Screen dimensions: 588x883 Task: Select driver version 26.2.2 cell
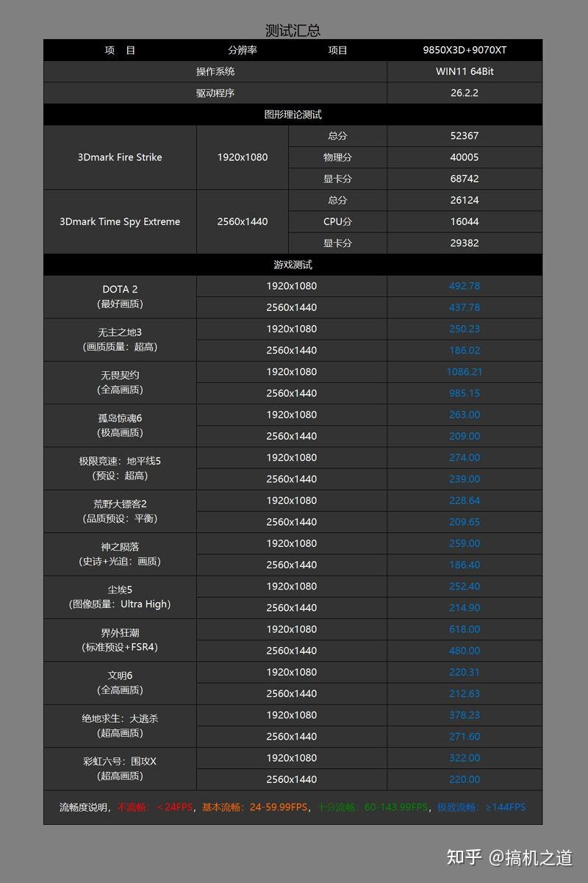pyautogui.click(x=465, y=93)
